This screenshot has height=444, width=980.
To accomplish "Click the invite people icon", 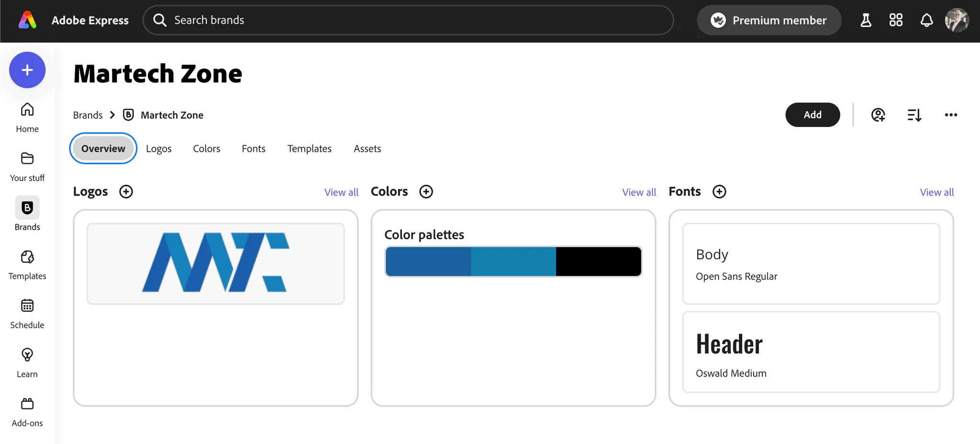I will [x=878, y=115].
